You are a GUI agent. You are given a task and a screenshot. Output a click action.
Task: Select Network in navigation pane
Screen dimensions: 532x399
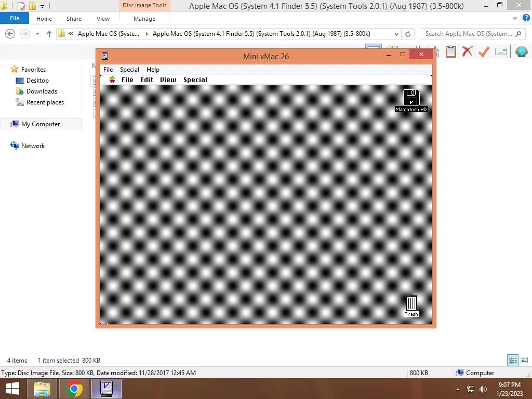[33, 145]
